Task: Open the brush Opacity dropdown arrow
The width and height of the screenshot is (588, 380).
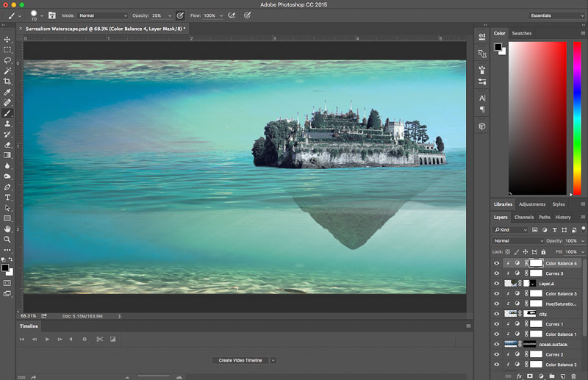Action: click(170, 15)
